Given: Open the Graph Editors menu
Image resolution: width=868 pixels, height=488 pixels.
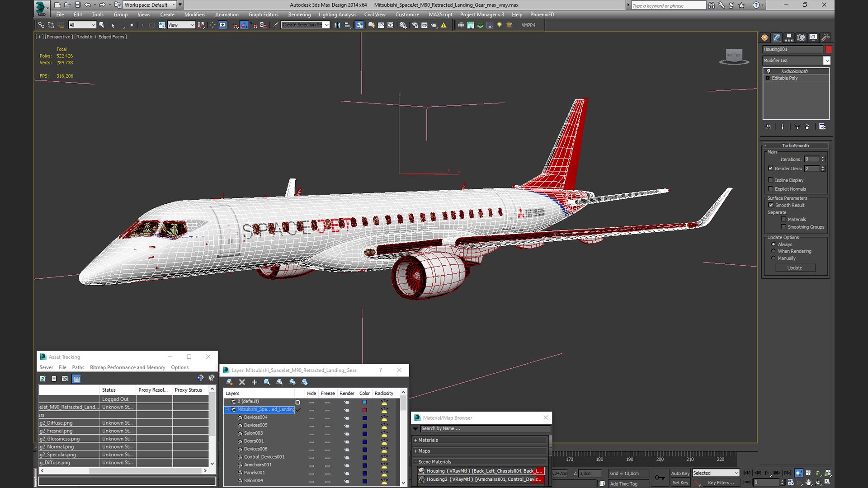Looking at the screenshot, I should tap(263, 14).
